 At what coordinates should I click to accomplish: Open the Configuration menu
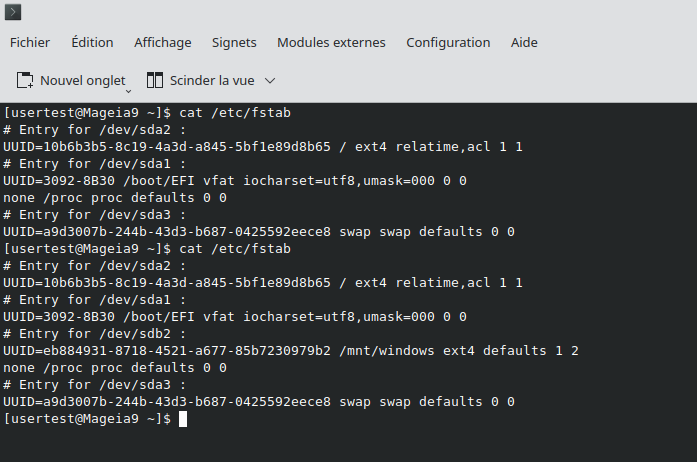click(448, 43)
